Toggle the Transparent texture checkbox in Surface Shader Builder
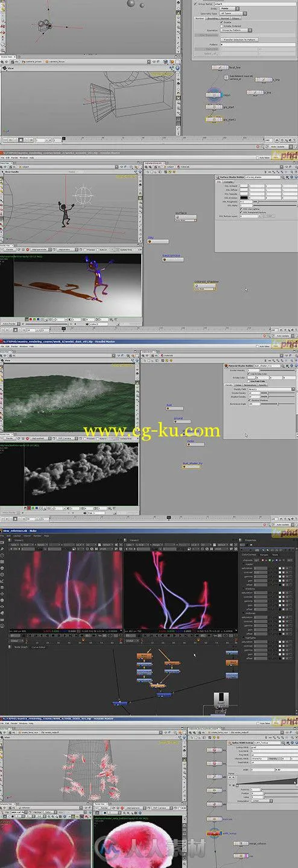The height and width of the screenshot is (868, 298). 241,212
